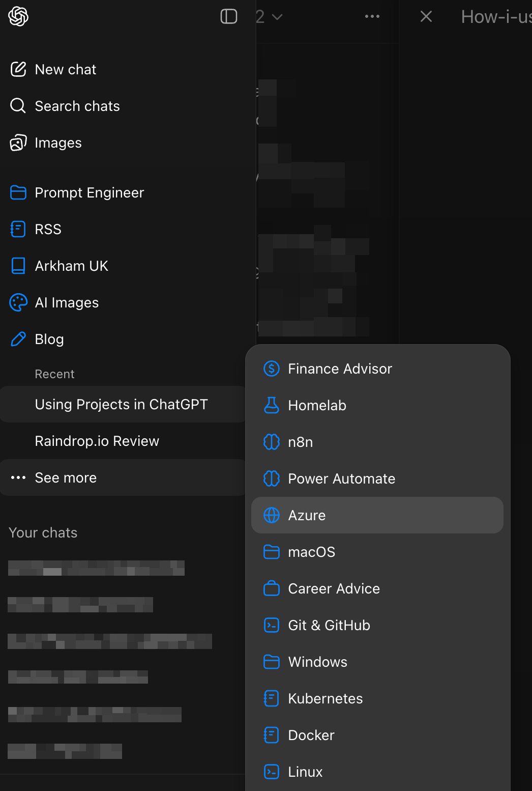Click the RSS project icon
The width and height of the screenshot is (532, 791).
click(18, 229)
